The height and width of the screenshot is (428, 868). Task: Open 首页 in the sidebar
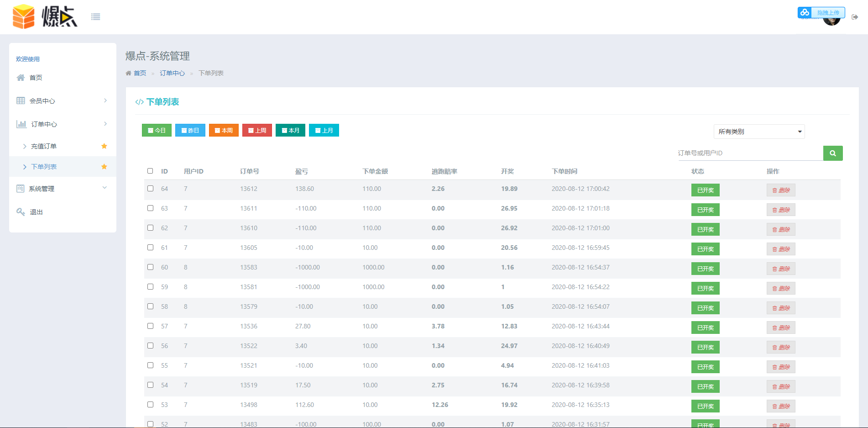(36, 78)
